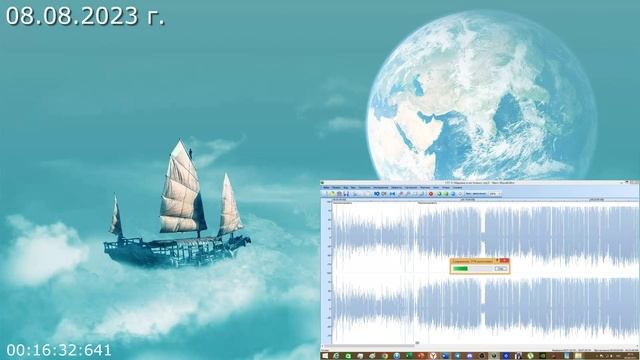Open Yandex Browser from the taskbar

coord(433,356)
